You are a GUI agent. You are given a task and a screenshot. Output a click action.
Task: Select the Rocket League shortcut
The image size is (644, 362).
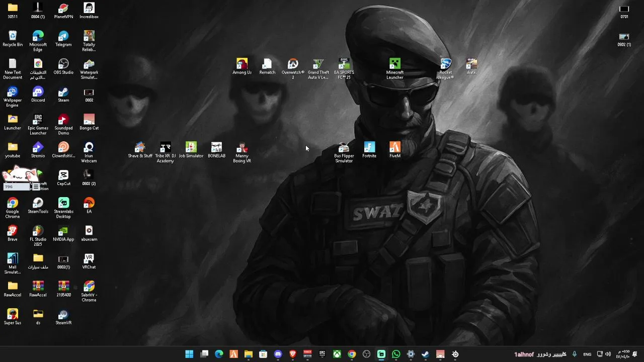446,69
